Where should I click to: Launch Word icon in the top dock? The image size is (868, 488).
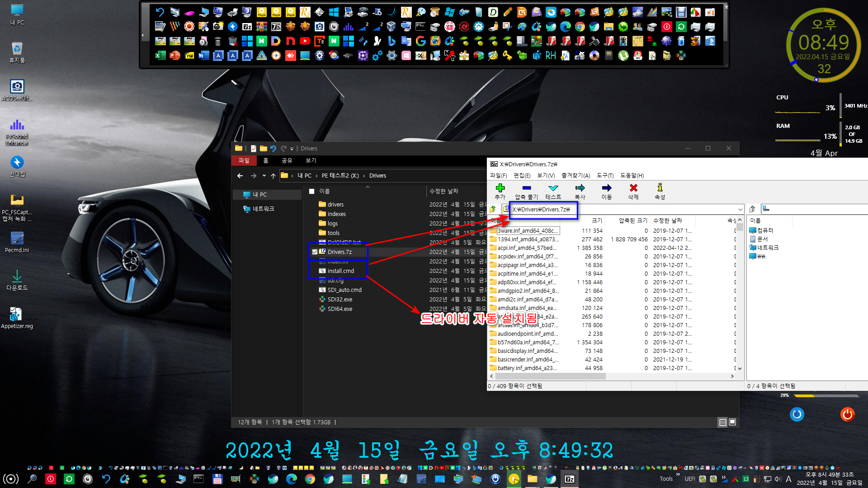click(204, 56)
